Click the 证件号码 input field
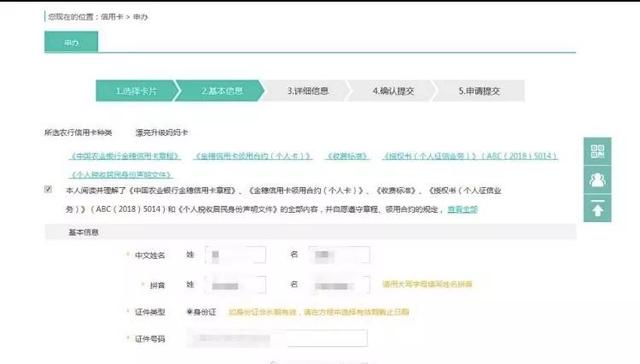The width and height of the screenshot is (640, 364). 277,338
